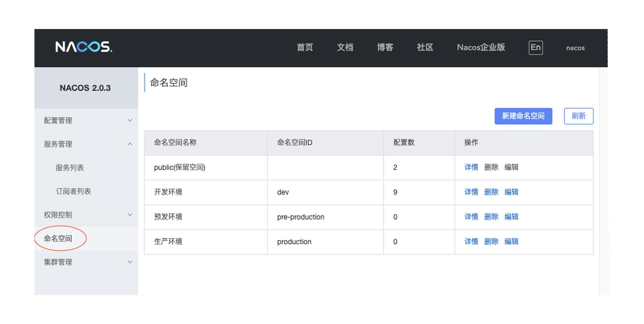The width and height of the screenshot is (644, 324).
Task: Expand the 配置管理 section
Action: coord(58,121)
